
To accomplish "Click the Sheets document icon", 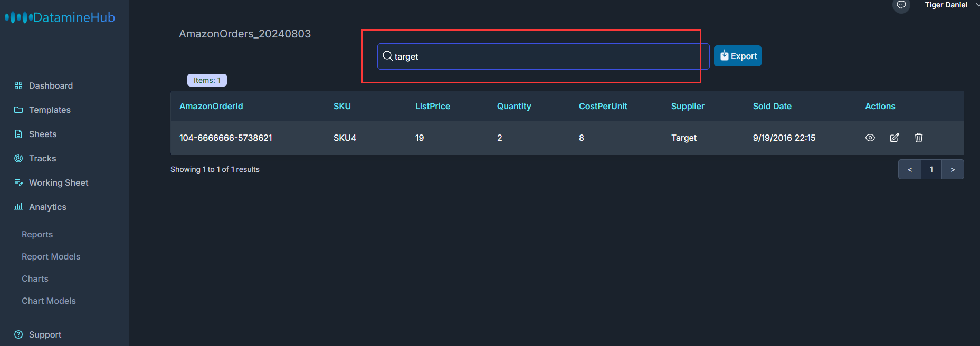I will pos(18,134).
